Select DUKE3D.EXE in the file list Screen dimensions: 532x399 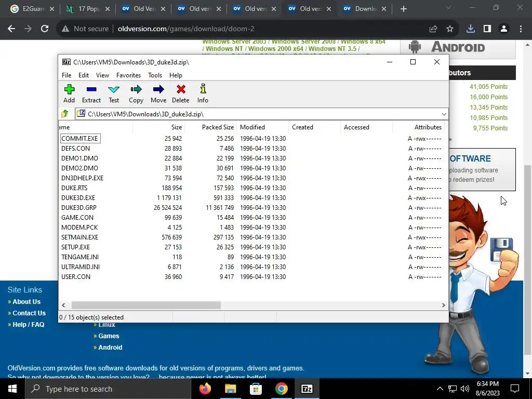click(251, 197)
